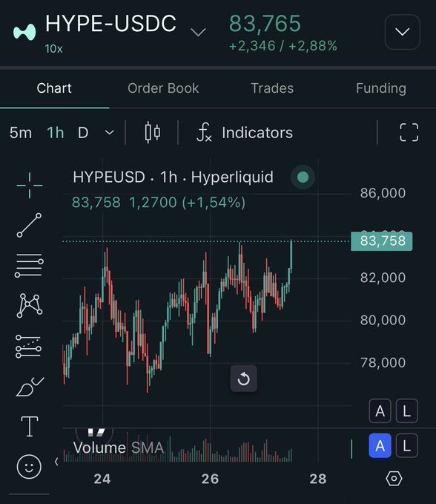Select the trend line drawing tool
436x504 pixels.
pyautogui.click(x=29, y=225)
